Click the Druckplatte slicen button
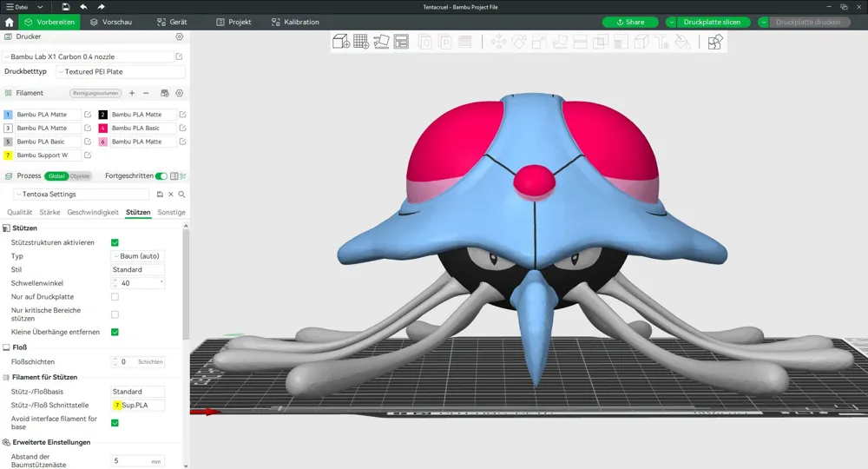This screenshot has width=868, height=469. pyautogui.click(x=712, y=23)
